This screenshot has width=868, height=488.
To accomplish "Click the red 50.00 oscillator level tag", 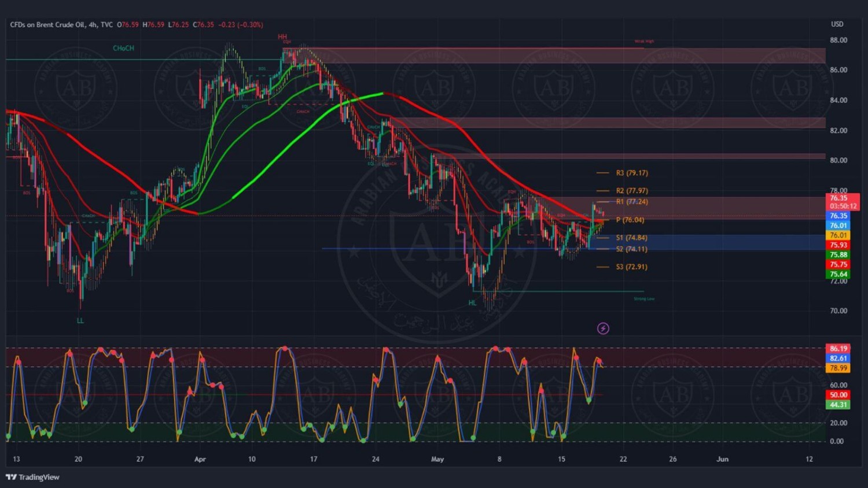I will click(838, 395).
